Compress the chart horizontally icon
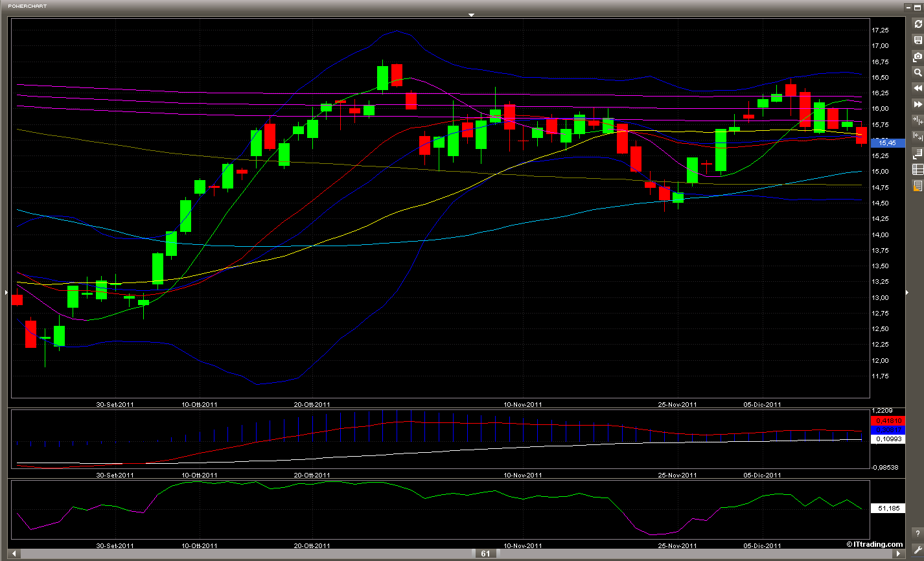 (x=918, y=120)
